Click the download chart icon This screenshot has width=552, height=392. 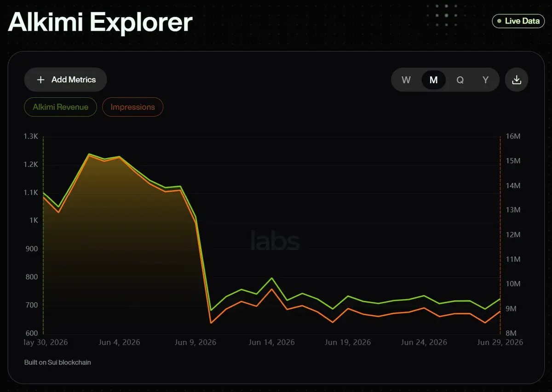pos(517,80)
